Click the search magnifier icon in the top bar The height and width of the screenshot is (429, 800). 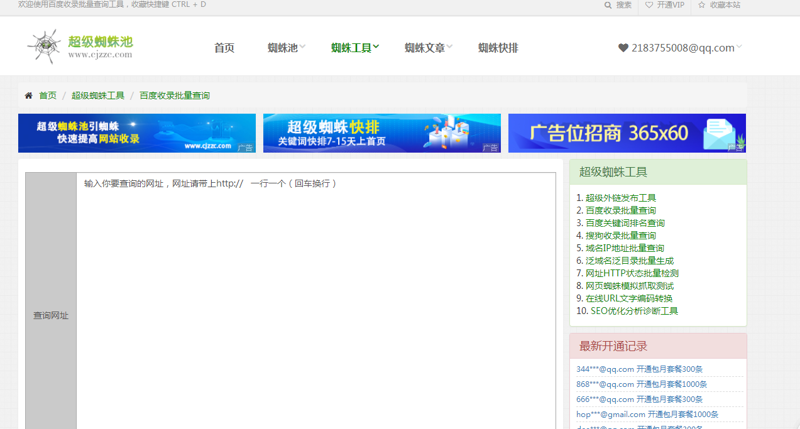point(608,5)
